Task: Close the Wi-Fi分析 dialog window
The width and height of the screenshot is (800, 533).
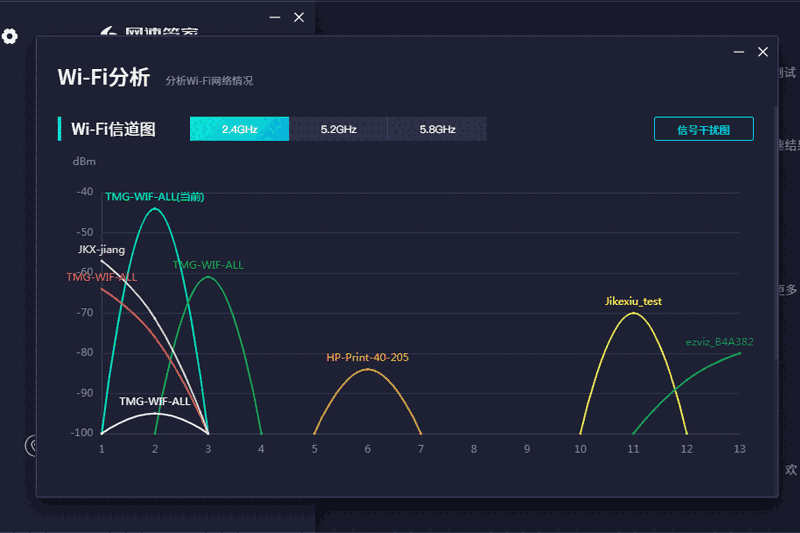Action: pyautogui.click(x=763, y=52)
